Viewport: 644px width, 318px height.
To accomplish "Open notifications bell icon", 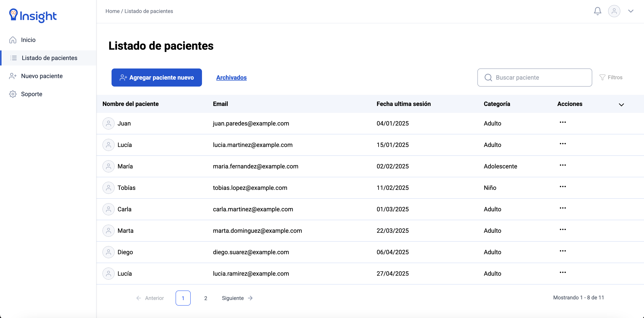I will [x=597, y=11].
